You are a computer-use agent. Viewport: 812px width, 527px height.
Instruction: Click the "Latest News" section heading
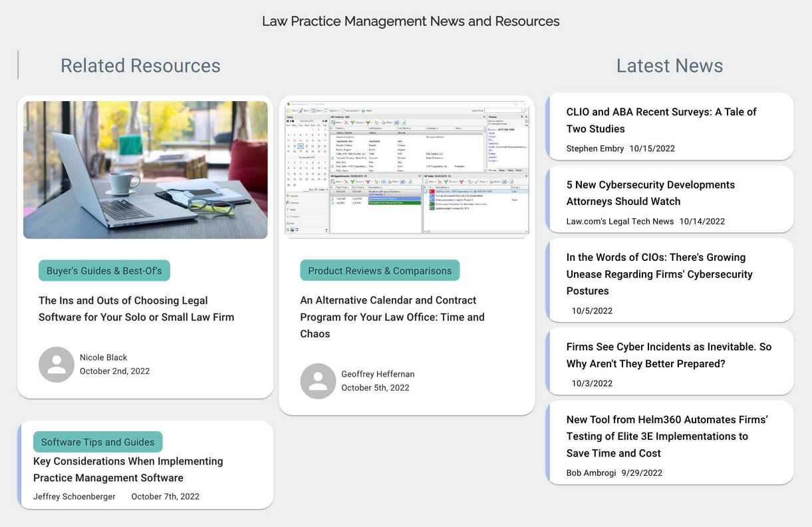pos(669,65)
